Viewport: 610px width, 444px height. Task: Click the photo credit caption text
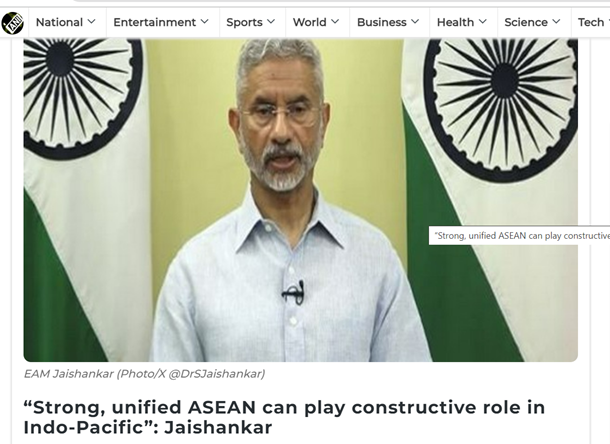tap(144, 374)
